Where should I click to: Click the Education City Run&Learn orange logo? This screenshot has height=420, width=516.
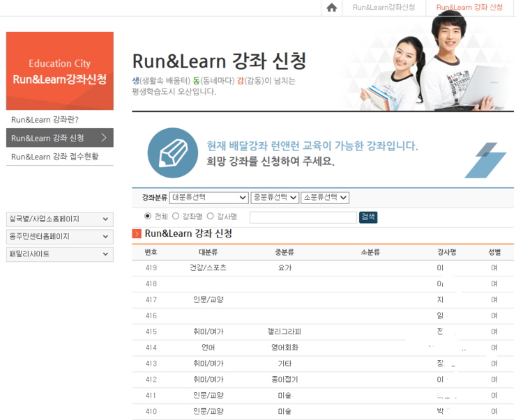(60, 71)
